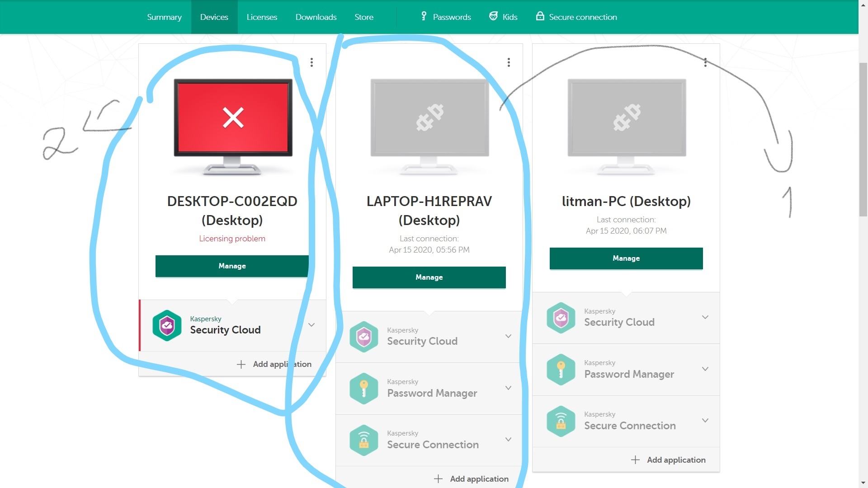Expand Security Cloud on LAPTOP-H1REPRAV
Viewport: 868px width, 488px height.
508,336
